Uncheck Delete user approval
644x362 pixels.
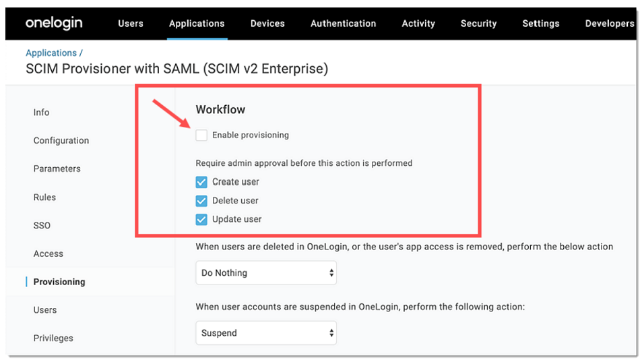click(x=201, y=201)
